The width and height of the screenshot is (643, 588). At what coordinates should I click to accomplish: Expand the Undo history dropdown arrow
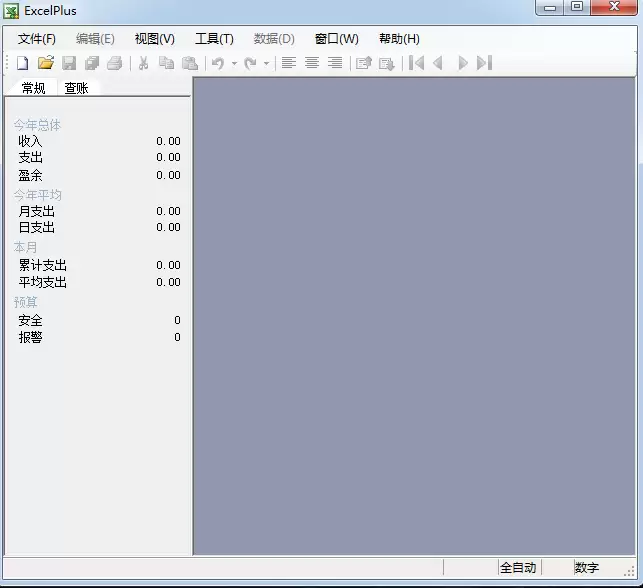pos(234,64)
